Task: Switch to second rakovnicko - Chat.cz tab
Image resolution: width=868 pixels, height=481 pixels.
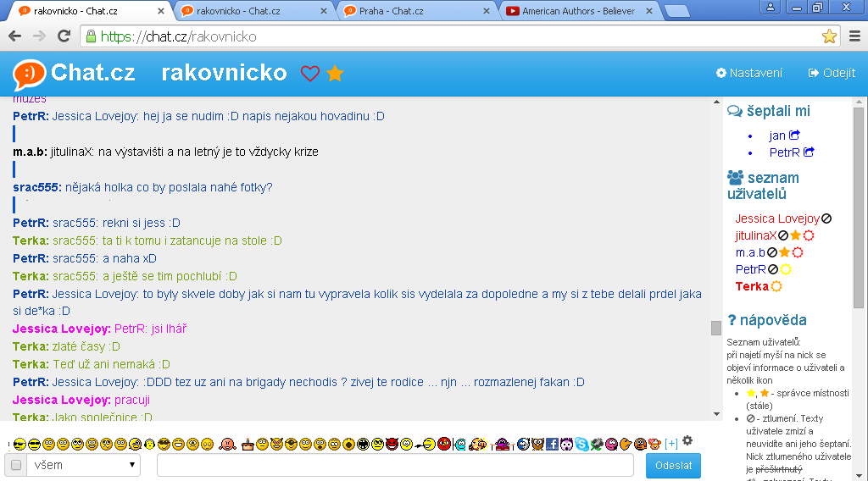Action: (254, 11)
